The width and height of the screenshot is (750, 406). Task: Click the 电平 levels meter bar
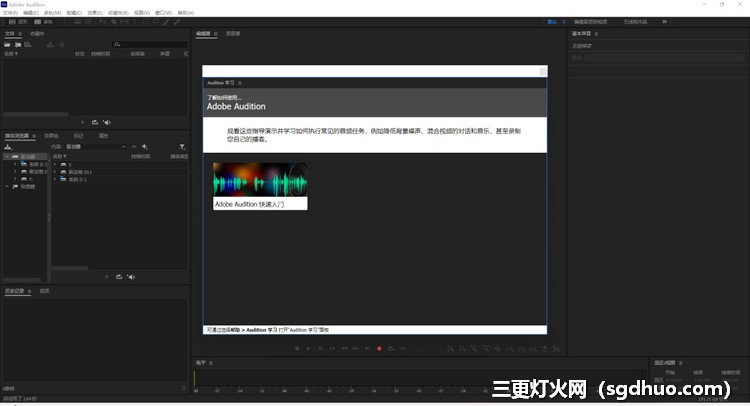click(419, 379)
